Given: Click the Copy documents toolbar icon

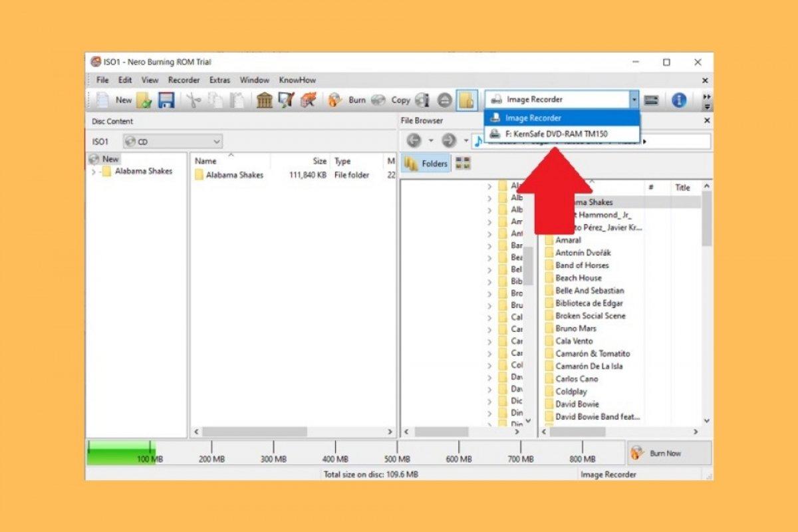Looking at the screenshot, I should [x=215, y=100].
